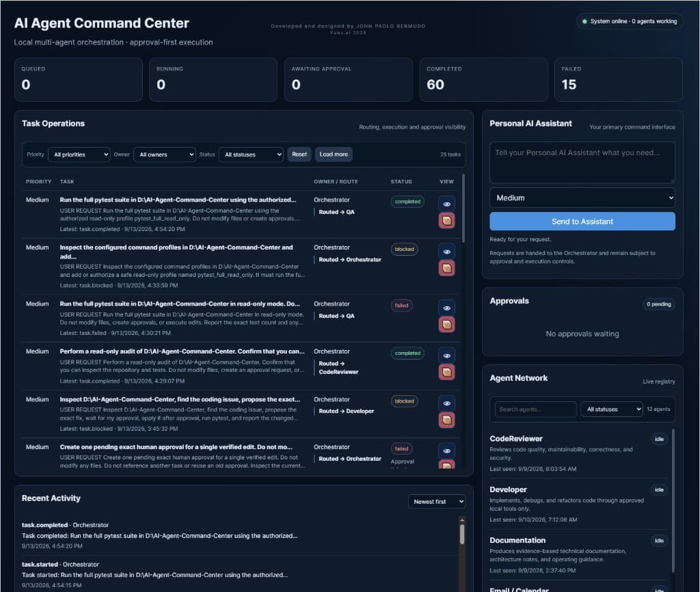Screen dimensions: 700x592
Task: Click blocked badge on find coding issue task
Action: [405, 401]
